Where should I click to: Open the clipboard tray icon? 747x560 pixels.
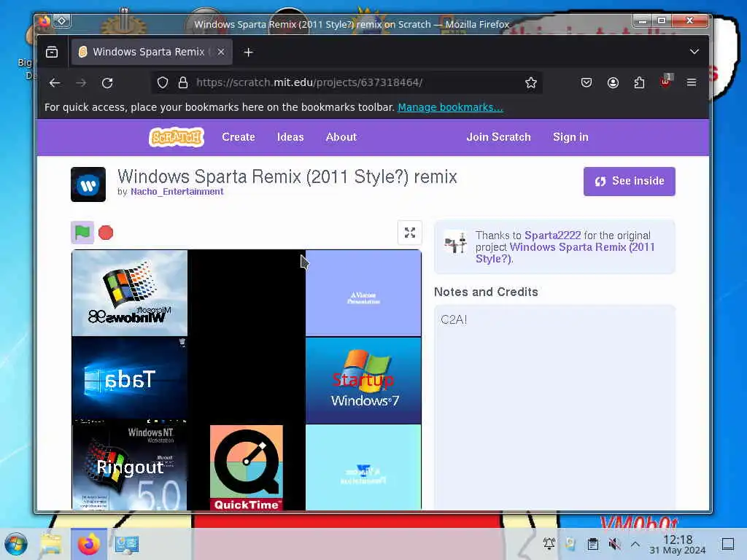[x=592, y=543]
